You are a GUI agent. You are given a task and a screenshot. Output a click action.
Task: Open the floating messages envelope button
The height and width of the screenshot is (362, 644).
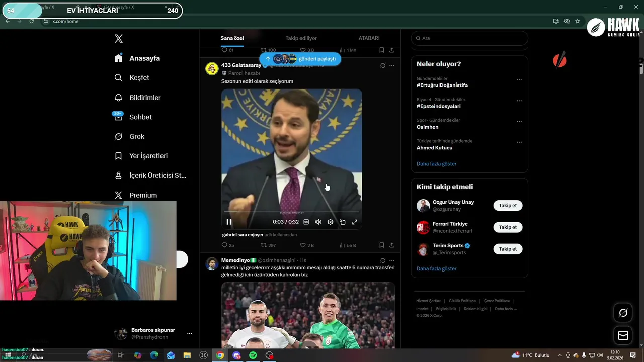tap(623, 336)
